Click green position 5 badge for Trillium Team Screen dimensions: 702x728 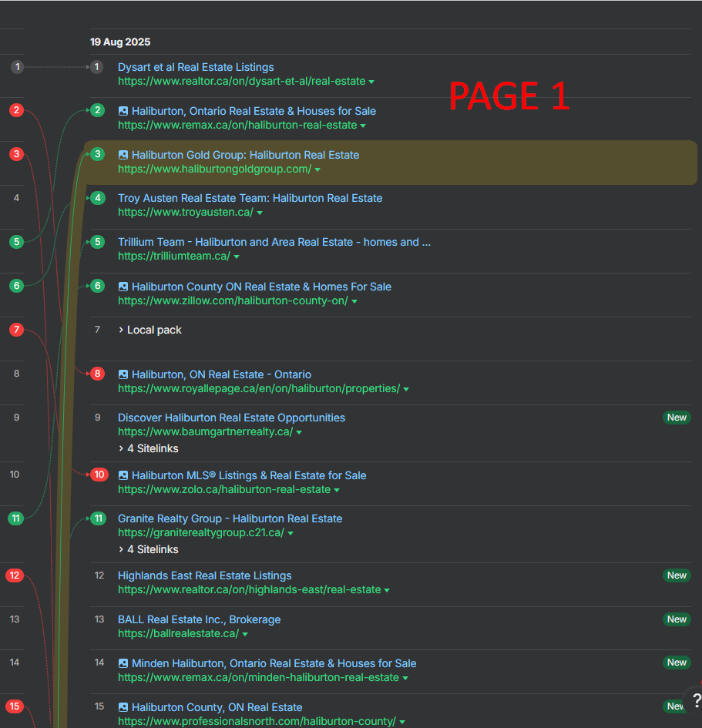[97, 242]
